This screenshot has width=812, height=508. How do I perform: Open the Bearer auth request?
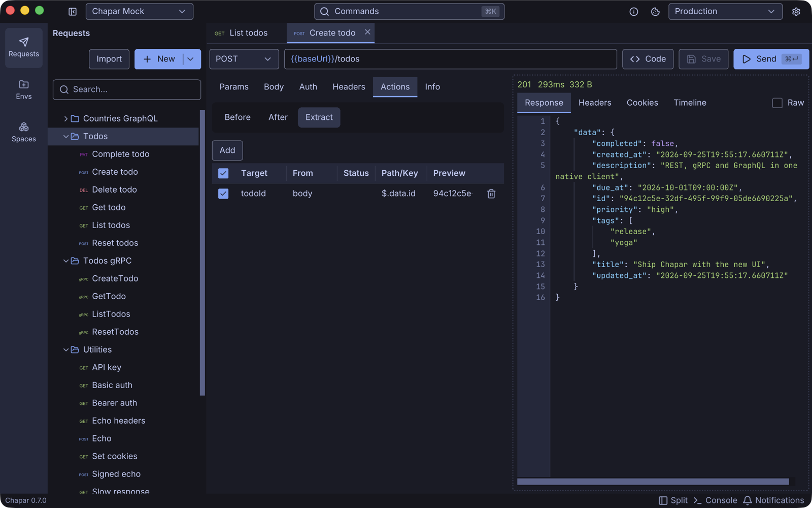pos(123,403)
